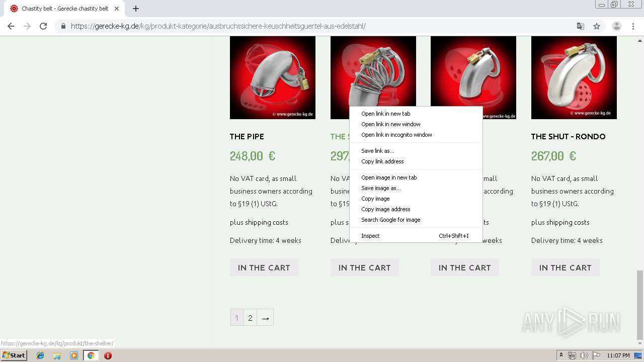Click 'plus shipping costs' under THE SHUT - RONDO

tap(560, 222)
